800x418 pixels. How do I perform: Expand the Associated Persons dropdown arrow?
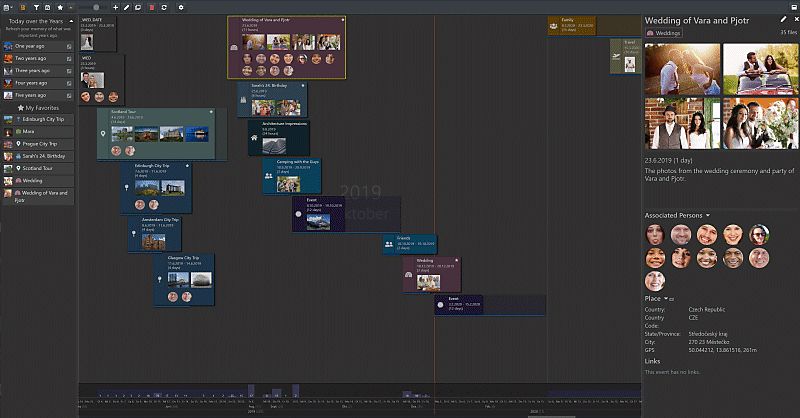click(x=708, y=215)
